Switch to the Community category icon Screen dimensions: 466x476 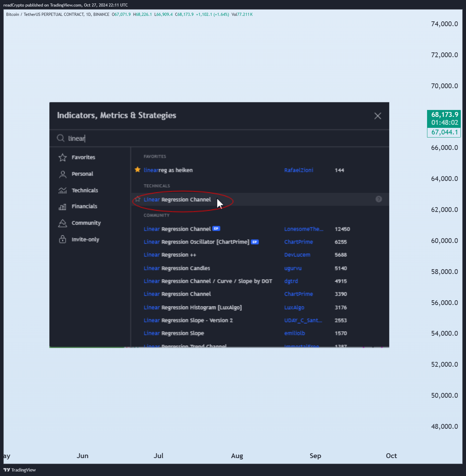point(62,223)
